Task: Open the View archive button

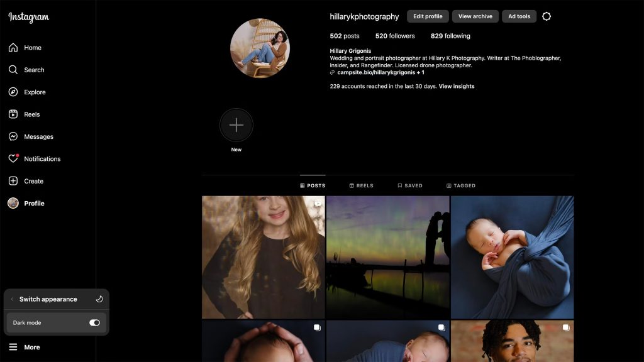Action: point(475,16)
